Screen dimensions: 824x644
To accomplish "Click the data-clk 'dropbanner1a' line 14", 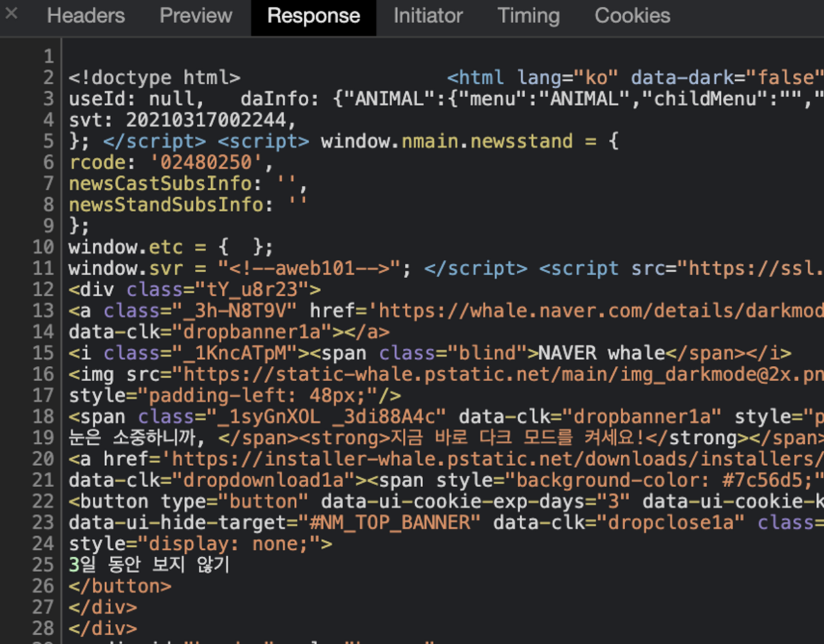I will point(229,333).
